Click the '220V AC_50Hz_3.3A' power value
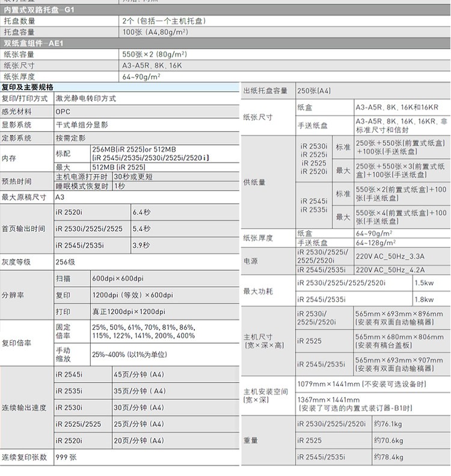Image resolution: width=451 pixels, height=476 pixels. [390, 257]
